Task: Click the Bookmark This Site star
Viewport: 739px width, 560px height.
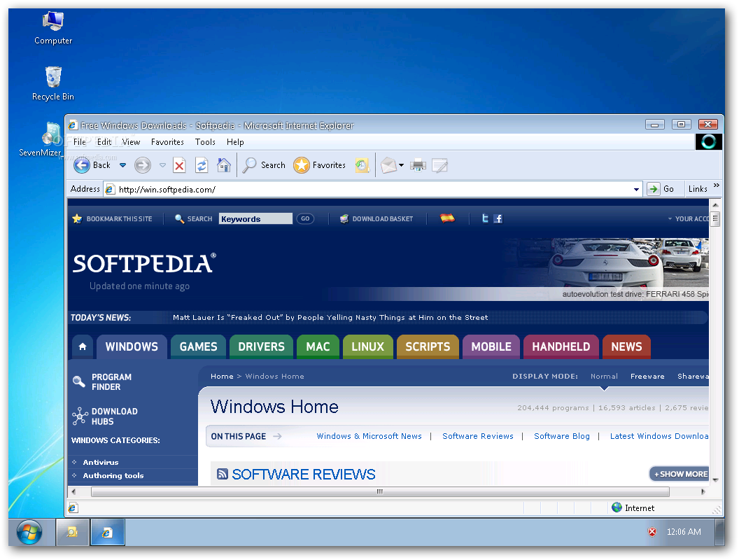Action: tap(77, 218)
